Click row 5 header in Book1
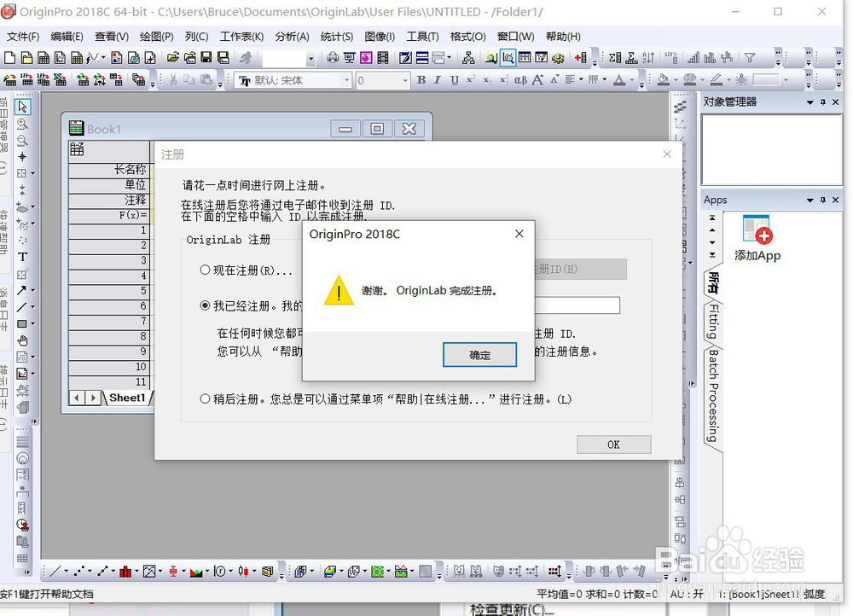Viewport: 853px width, 616px height. pos(109,291)
